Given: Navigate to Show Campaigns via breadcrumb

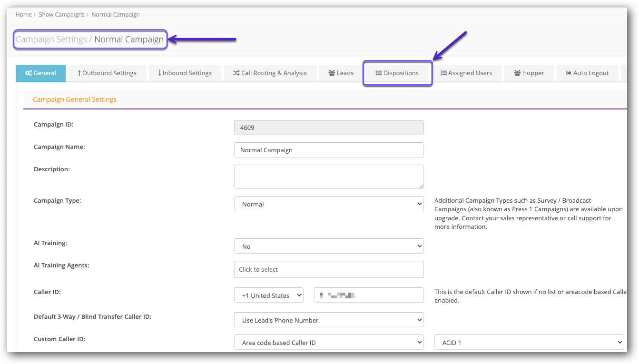Looking at the screenshot, I should pos(61,14).
